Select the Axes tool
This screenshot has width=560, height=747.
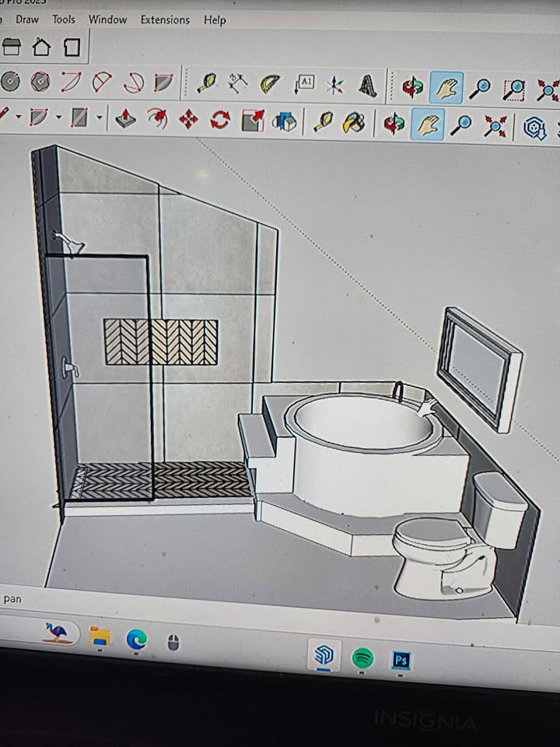[x=335, y=85]
